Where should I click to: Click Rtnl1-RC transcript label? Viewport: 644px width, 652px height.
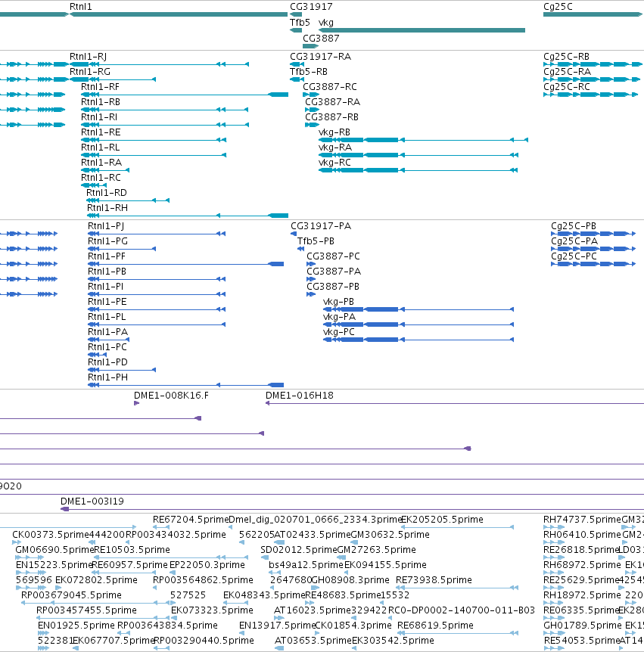(101, 178)
